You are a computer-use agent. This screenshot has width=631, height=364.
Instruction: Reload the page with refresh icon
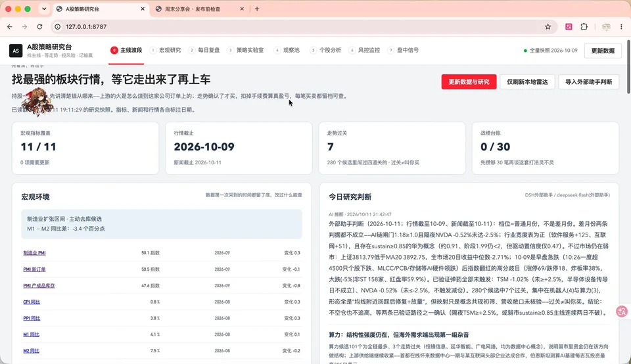(39, 26)
